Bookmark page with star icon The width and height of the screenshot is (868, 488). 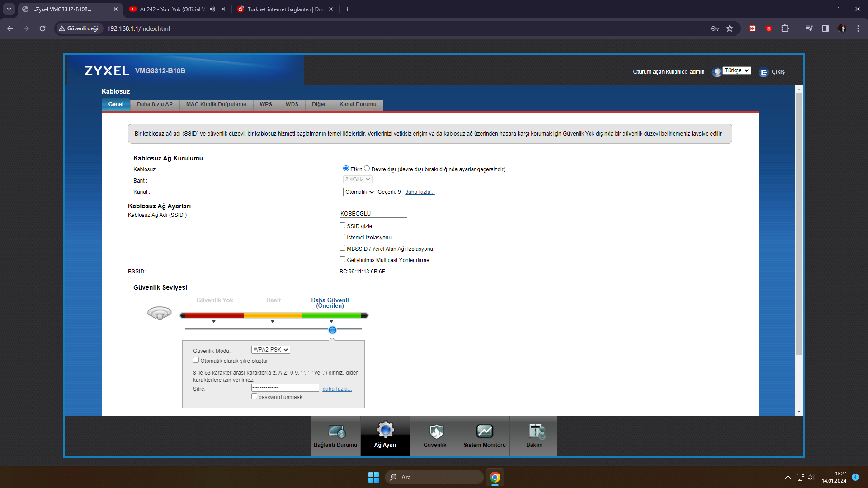[730, 28]
